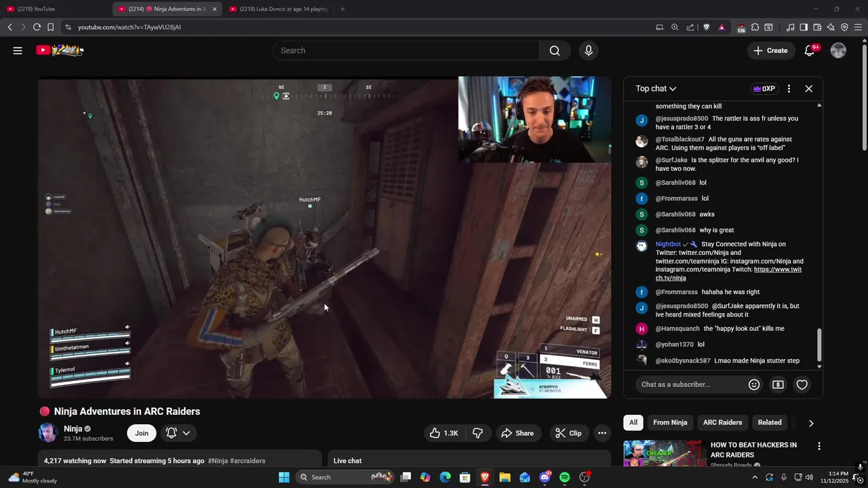Viewport: 868px width, 488px height.
Task: Send a heart reaction in chat
Action: 802,384
